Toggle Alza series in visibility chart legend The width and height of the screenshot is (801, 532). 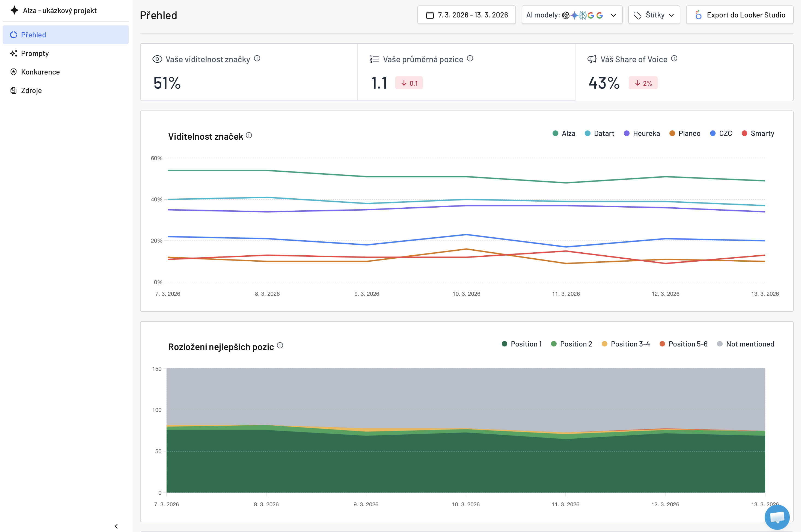[564, 133]
